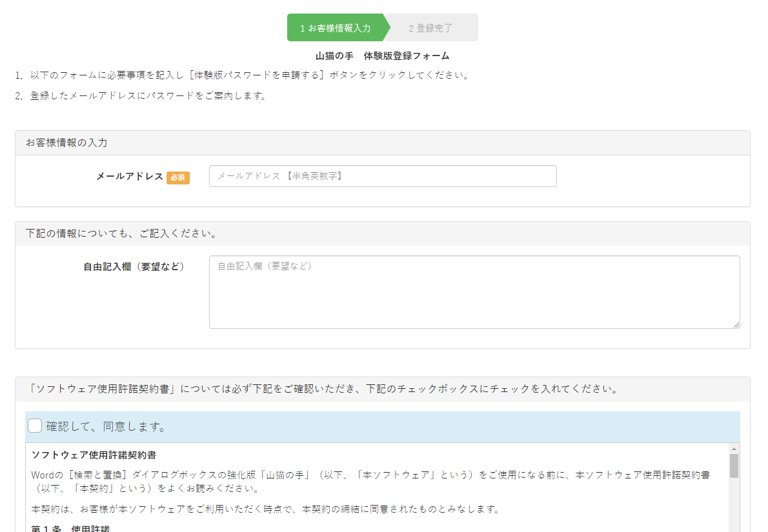Click the orange 必須 badge
The image size is (768, 532).
pyautogui.click(x=177, y=177)
